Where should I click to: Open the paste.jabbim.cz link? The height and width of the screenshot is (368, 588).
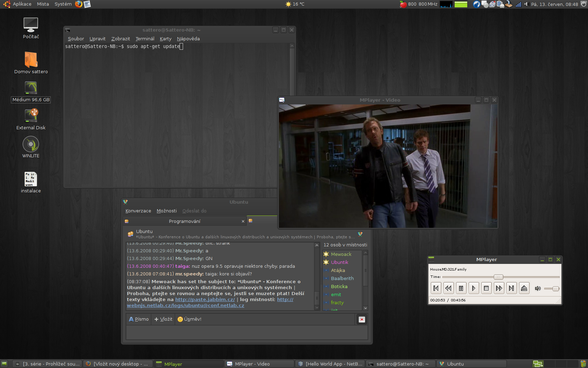click(x=205, y=299)
